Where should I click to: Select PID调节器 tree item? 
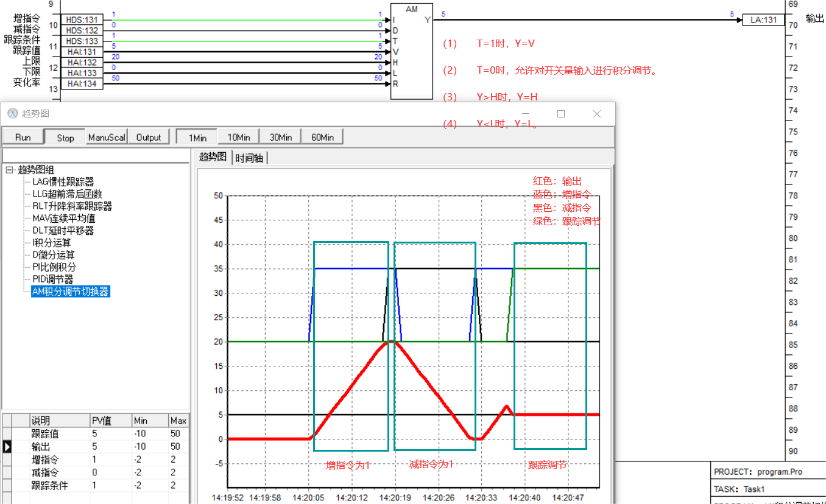[53, 279]
